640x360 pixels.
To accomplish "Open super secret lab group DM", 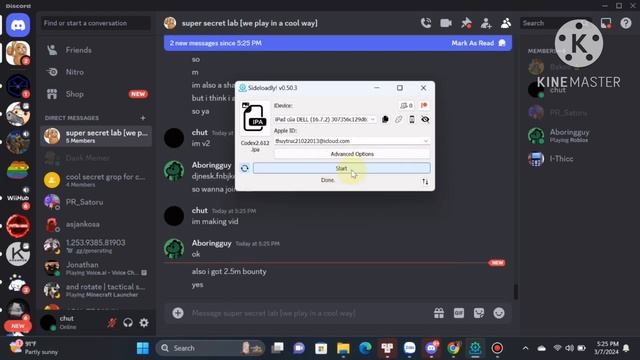I will (x=96, y=136).
